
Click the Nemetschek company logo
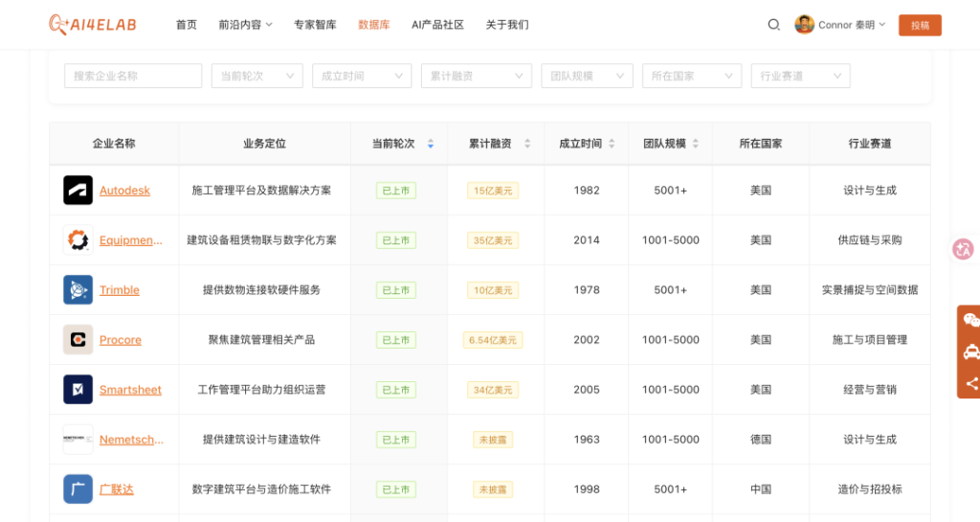[x=78, y=440]
